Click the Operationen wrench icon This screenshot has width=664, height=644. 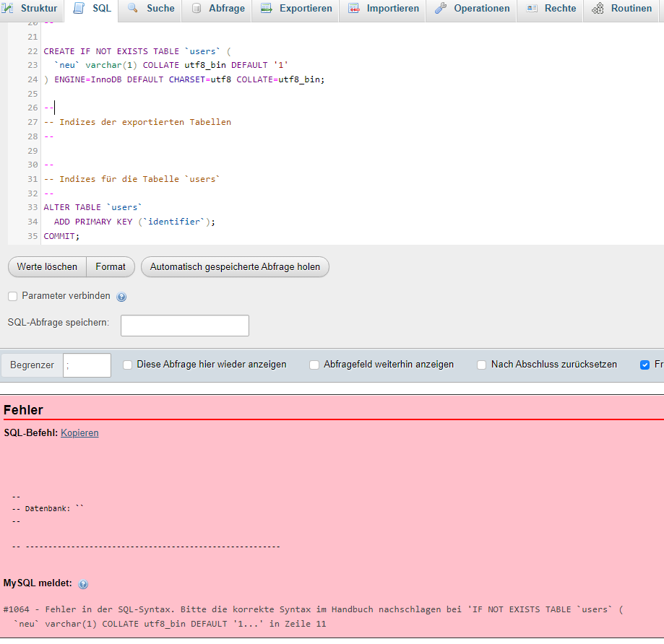[441, 9]
